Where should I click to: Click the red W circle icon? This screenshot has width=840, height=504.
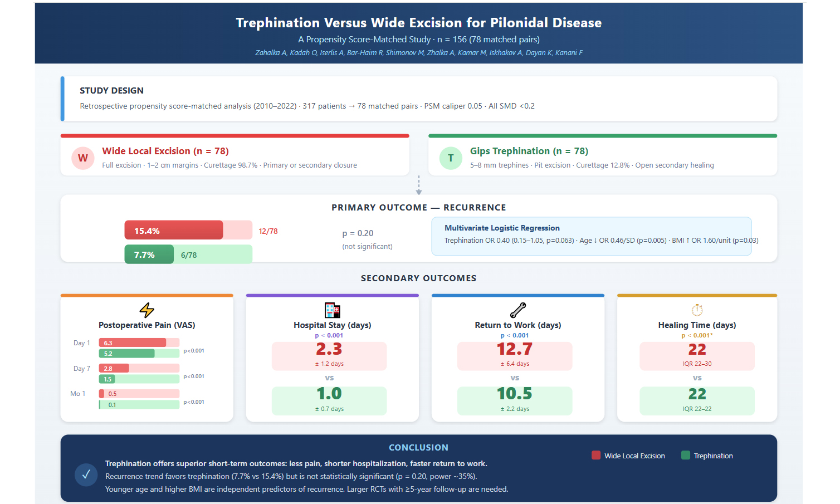point(82,158)
